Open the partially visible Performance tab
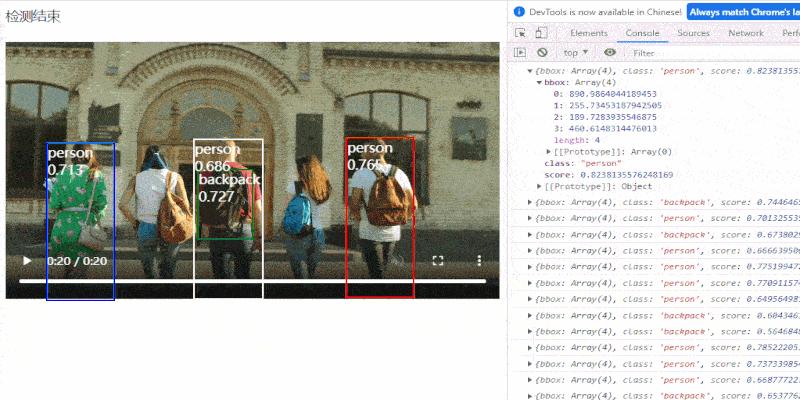This screenshot has width=800, height=400. click(x=790, y=33)
